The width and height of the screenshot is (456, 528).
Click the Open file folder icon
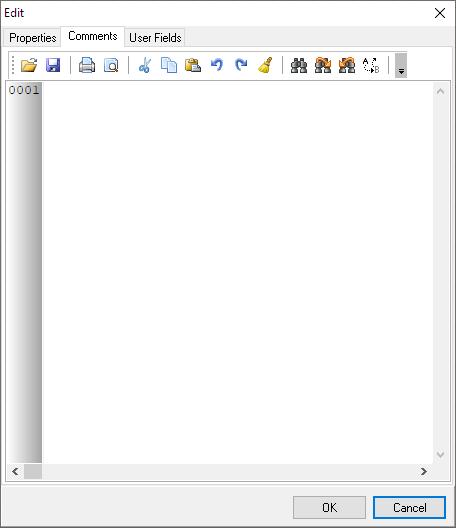coord(29,65)
